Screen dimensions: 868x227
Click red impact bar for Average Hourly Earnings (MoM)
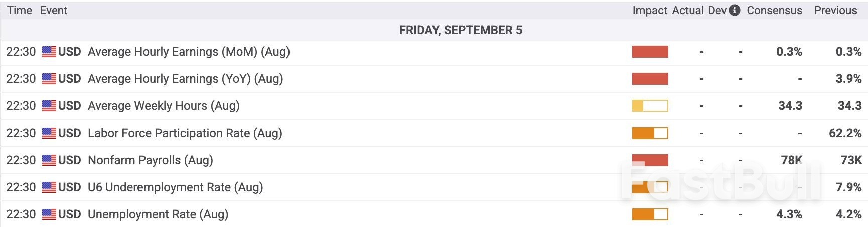650,52
